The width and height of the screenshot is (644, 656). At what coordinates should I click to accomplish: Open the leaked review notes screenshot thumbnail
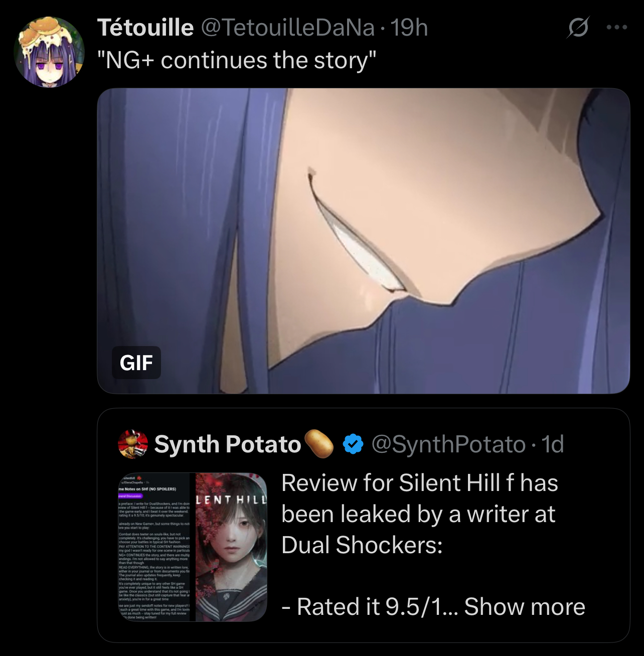[x=156, y=547]
